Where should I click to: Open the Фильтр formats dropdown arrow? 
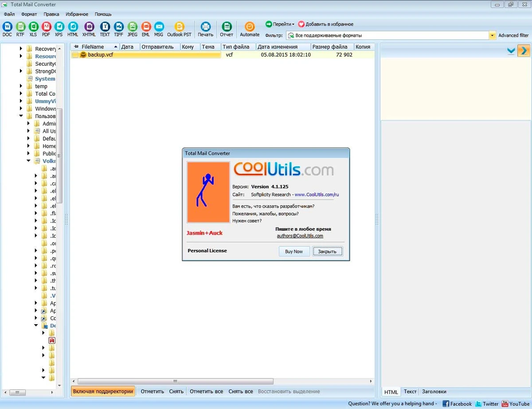(x=492, y=35)
